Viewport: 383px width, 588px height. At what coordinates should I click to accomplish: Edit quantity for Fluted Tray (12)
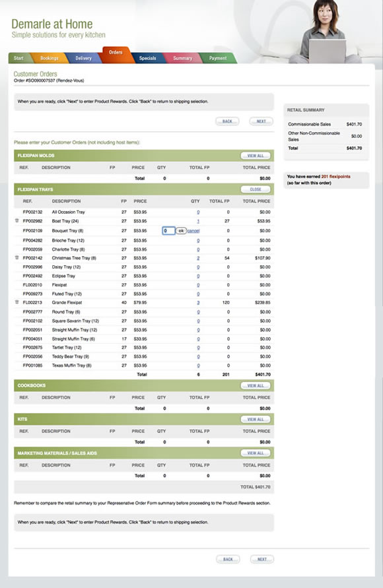(198, 294)
